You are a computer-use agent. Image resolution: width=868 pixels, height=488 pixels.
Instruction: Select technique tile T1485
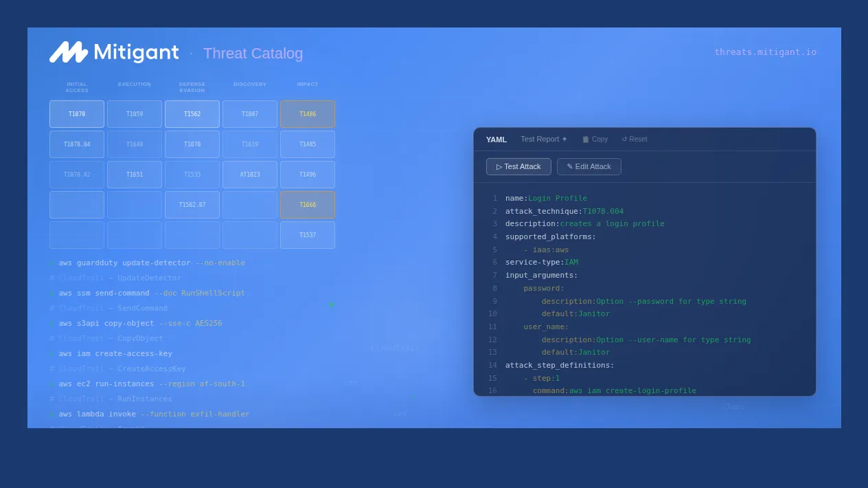(x=308, y=144)
